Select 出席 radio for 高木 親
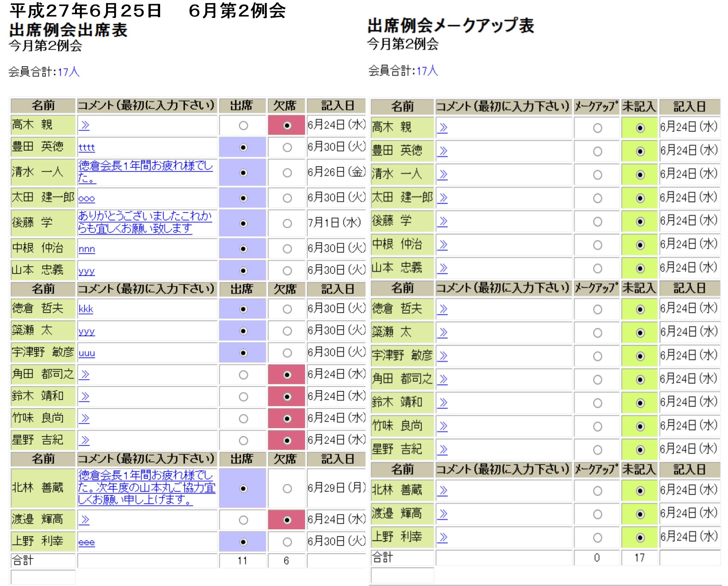Image resolution: width=728 pixels, height=586 pixels. [243, 126]
